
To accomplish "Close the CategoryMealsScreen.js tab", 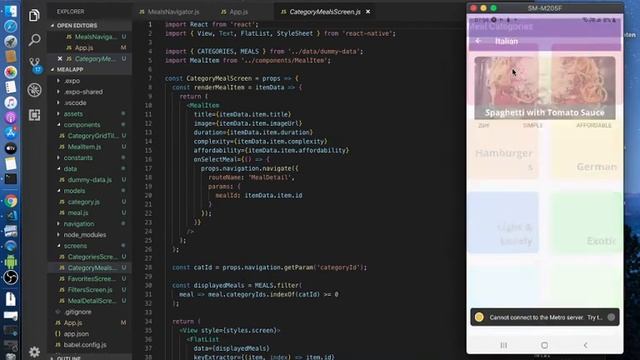I will pyautogui.click(x=368, y=12).
